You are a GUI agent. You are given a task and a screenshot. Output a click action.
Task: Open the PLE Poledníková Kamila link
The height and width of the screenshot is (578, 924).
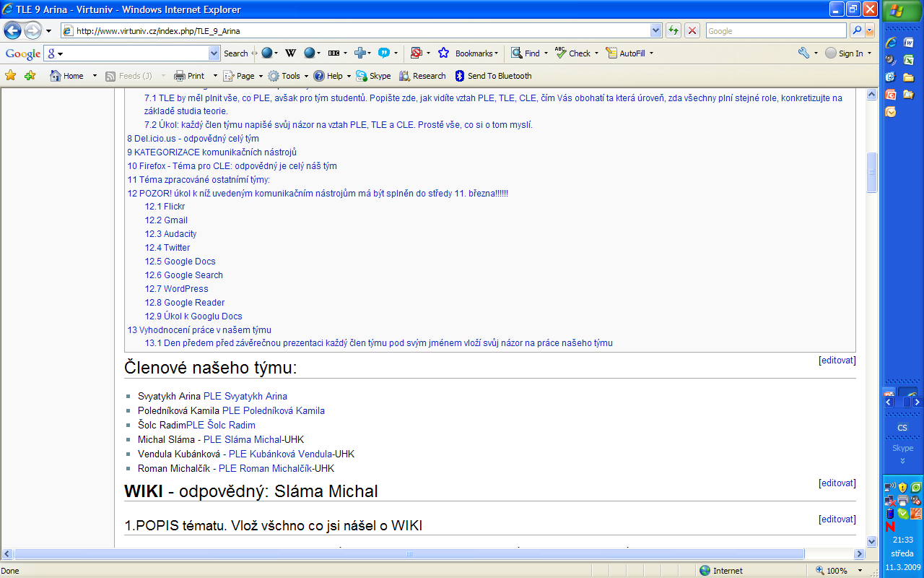[274, 410]
